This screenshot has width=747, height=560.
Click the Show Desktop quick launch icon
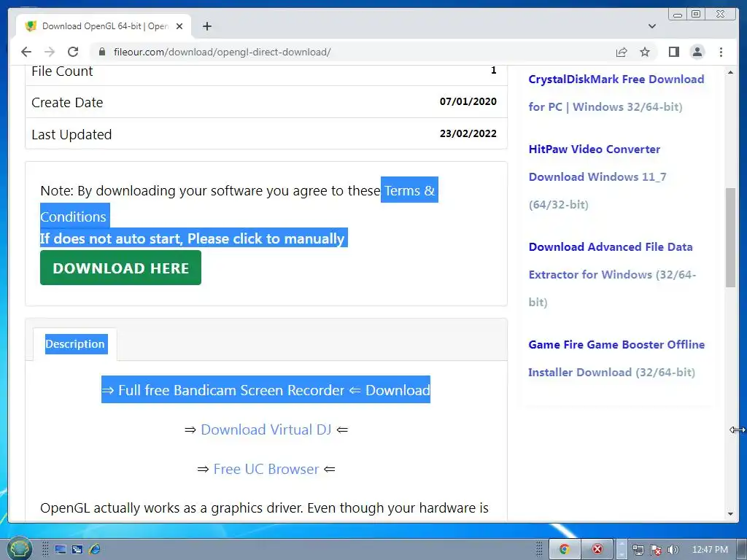pyautogui.click(x=61, y=550)
